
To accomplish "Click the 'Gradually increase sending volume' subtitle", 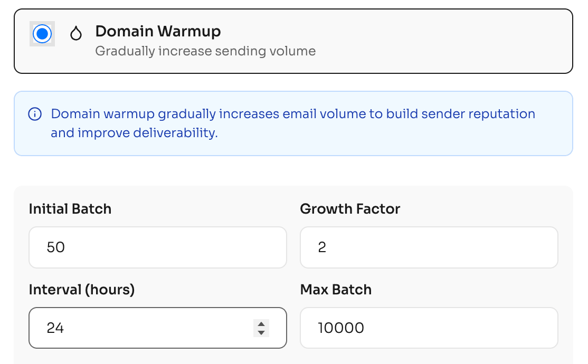I will 206,51.
